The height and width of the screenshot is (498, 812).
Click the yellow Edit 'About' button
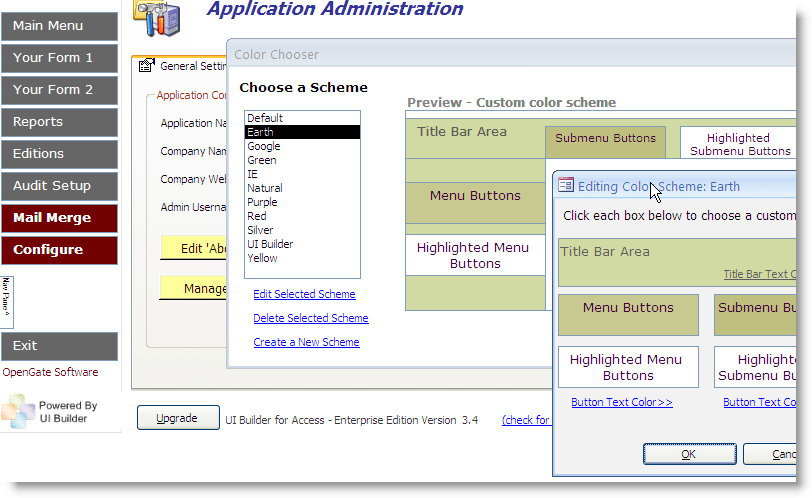pyautogui.click(x=193, y=248)
